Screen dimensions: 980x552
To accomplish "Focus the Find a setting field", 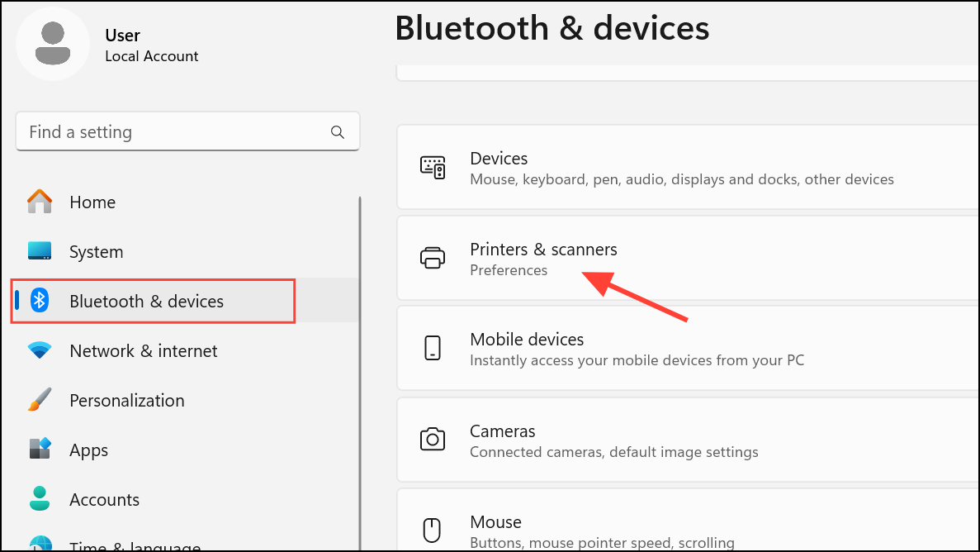I will pos(187,131).
